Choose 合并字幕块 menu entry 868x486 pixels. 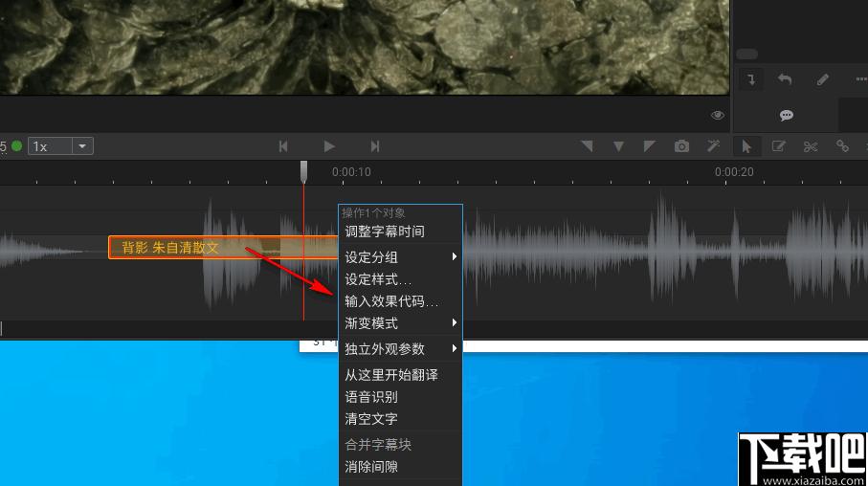pos(400,445)
